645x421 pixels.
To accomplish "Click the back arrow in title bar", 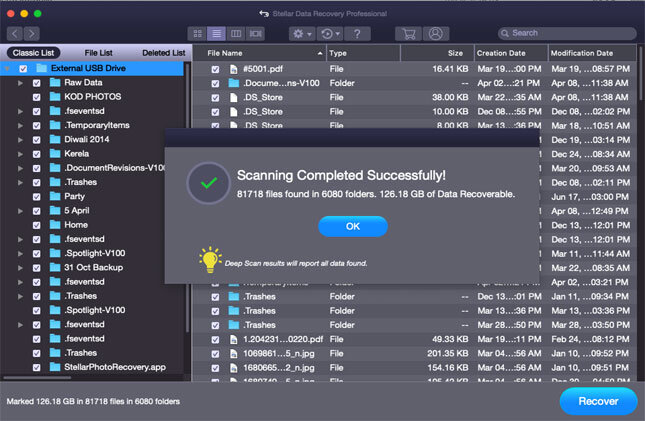I will (x=264, y=13).
